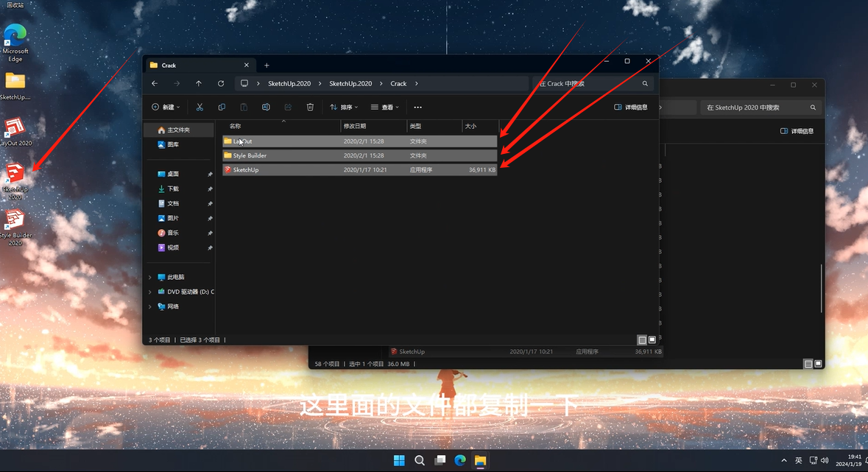
Task: Click File Explorer on taskbar
Action: click(x=480, y=460)
